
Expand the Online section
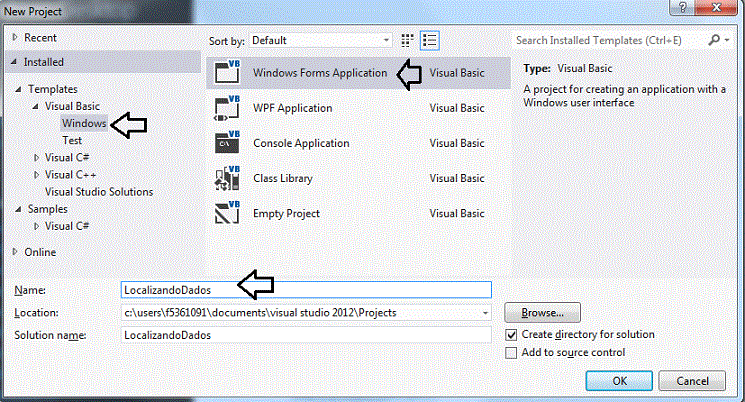[15, 252]
